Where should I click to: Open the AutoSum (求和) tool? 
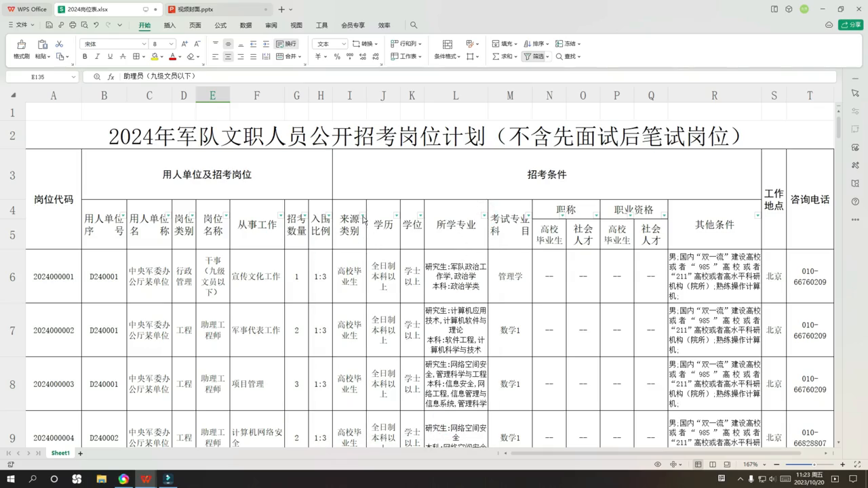502,57
